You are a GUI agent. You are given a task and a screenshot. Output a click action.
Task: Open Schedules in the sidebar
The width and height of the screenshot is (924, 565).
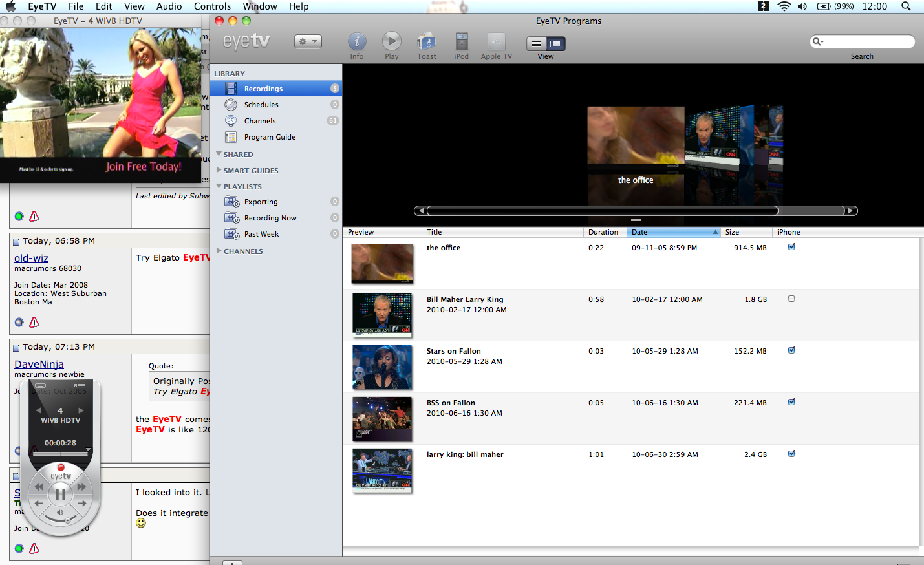[x=275, y=105]
